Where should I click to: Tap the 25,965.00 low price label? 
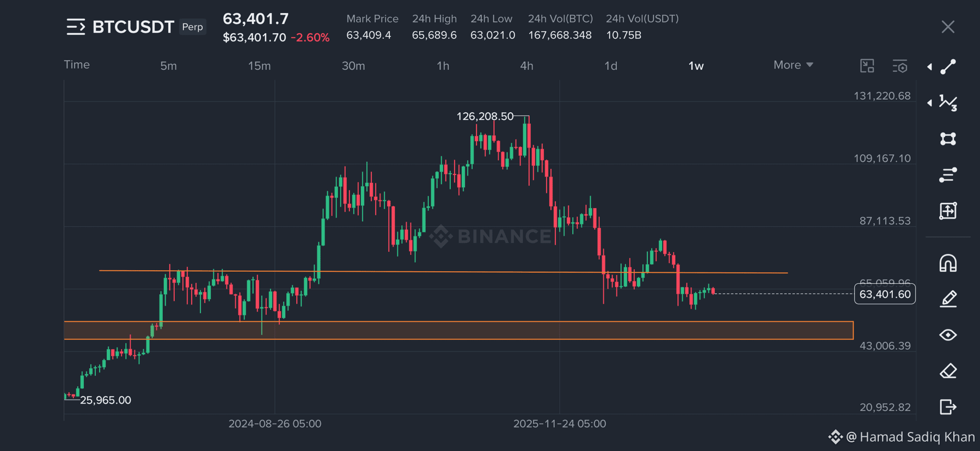point(106,400)
